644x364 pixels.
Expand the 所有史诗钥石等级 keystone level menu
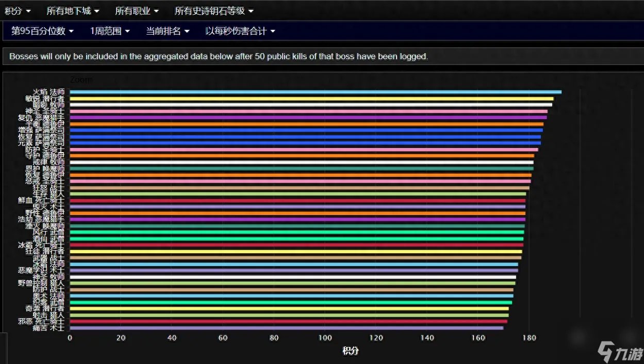point(214,10)
